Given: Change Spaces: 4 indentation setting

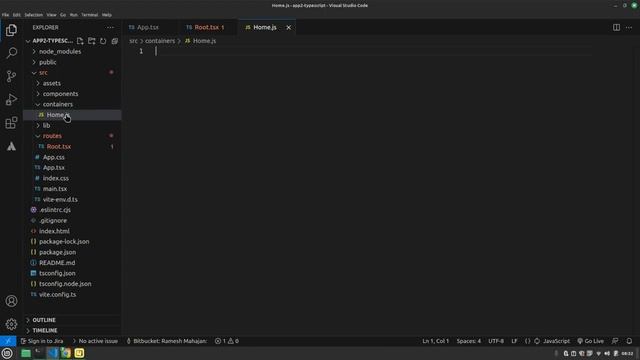Looking at the screenshot, I should click(469, 341).
